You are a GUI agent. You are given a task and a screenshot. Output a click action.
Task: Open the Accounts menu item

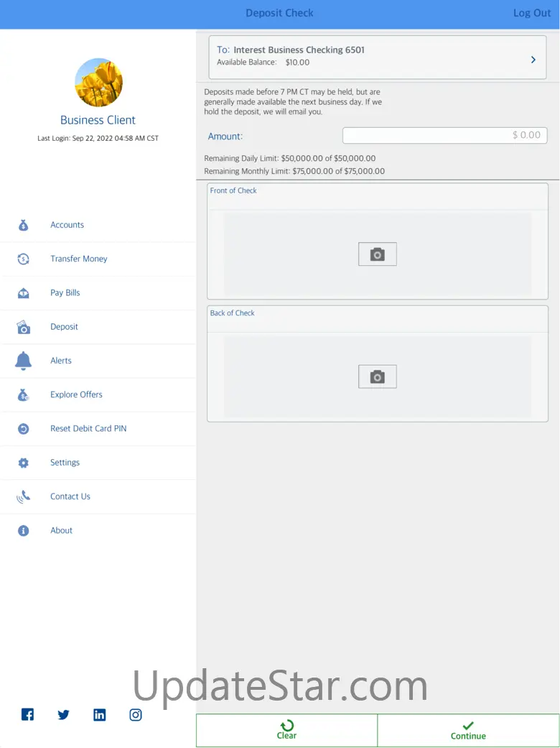click(x=98, y=225)
